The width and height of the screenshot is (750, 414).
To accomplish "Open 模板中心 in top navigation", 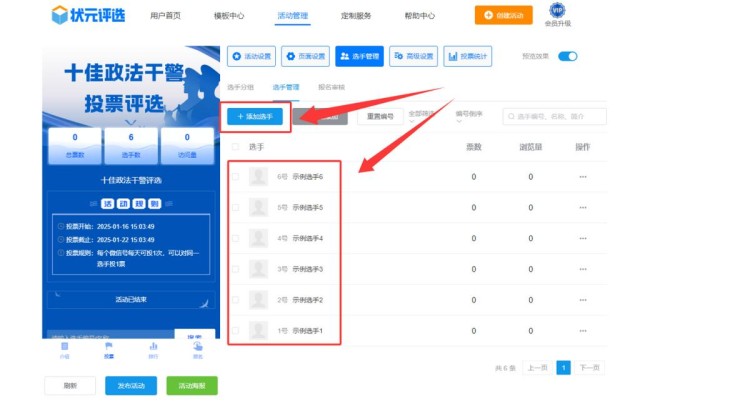I will pos(229,16).
